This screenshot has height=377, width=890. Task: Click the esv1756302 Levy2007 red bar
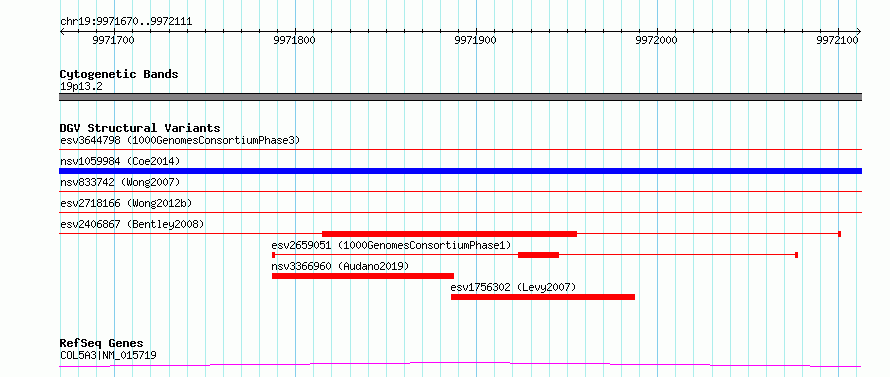543,297
